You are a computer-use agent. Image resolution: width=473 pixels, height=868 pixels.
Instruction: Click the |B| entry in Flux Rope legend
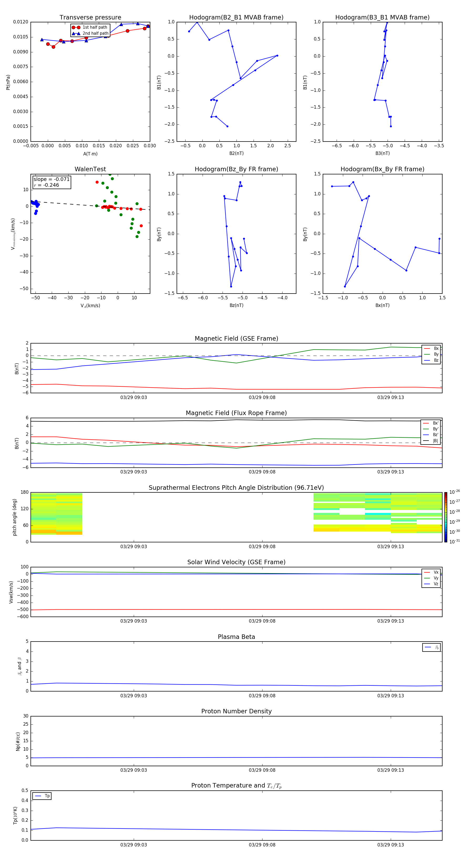coord(431,441)
